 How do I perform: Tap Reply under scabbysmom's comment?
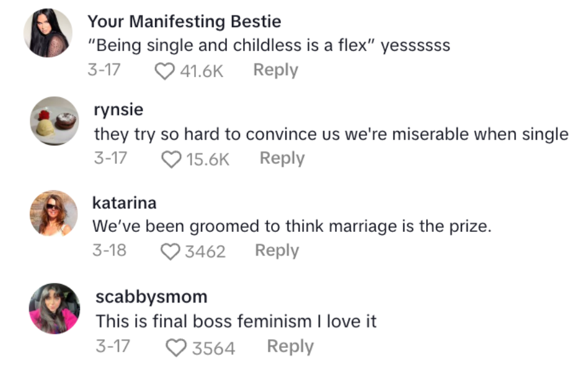(290, 347)
